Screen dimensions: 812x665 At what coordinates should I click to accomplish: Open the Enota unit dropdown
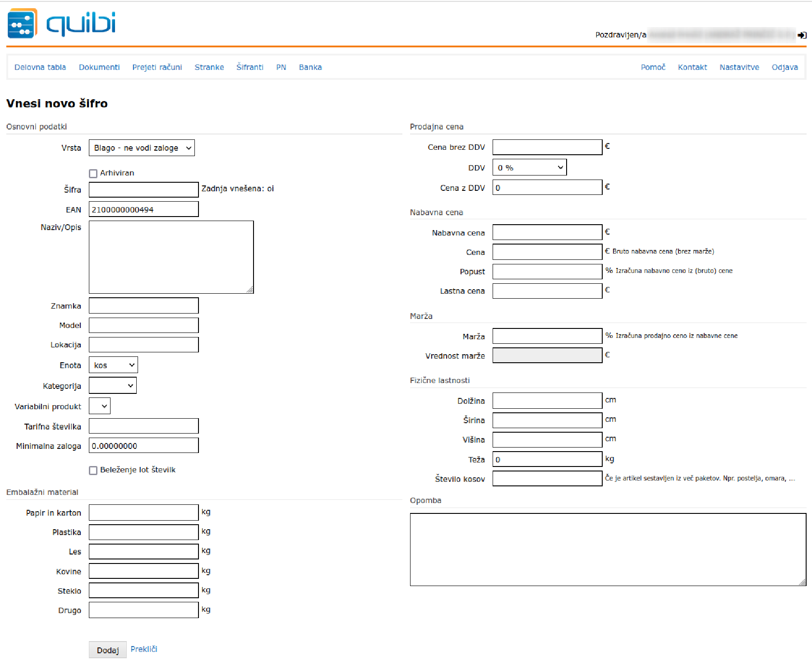113,365
